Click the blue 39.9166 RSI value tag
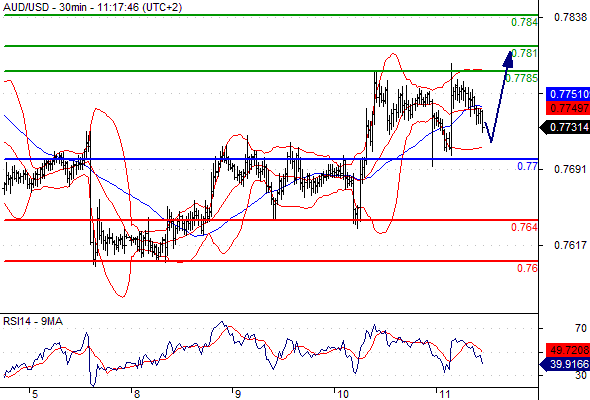 [x=565, y=364]
